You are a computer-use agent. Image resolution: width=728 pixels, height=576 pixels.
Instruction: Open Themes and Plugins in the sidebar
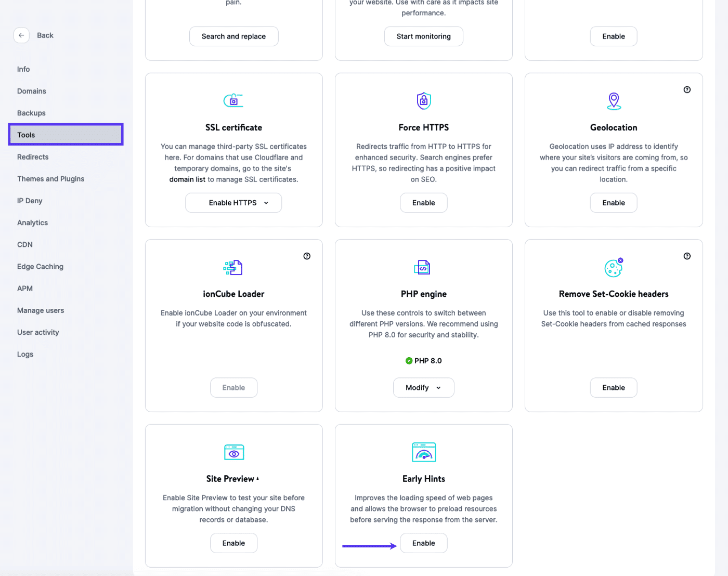pos(50,178)
